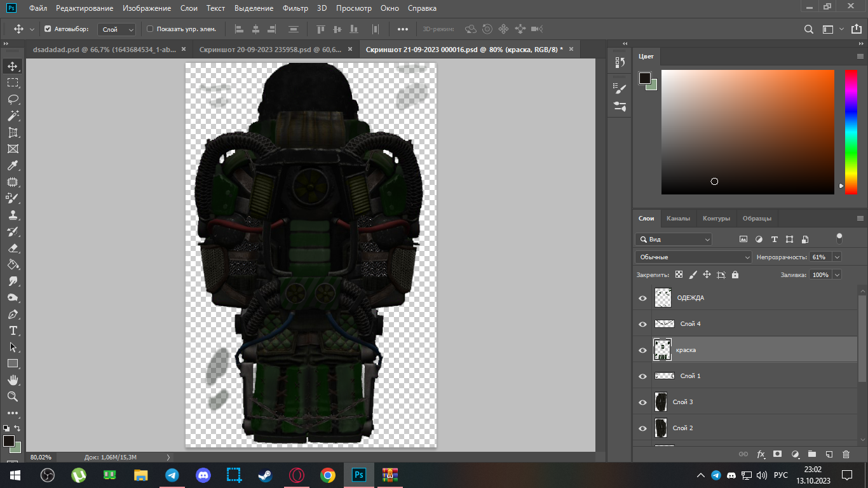Open the Слой auto-select dropdown
Image resolution: width=868 pixels, height=488 pixels.
118,29
